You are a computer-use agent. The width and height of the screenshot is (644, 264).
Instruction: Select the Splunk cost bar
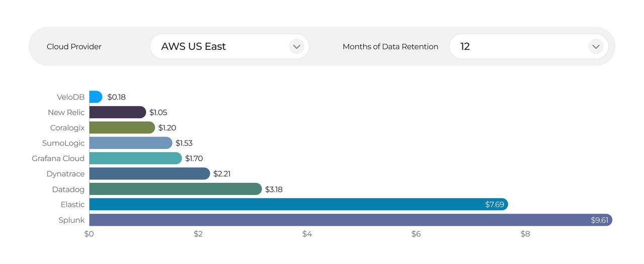point(337,220)
